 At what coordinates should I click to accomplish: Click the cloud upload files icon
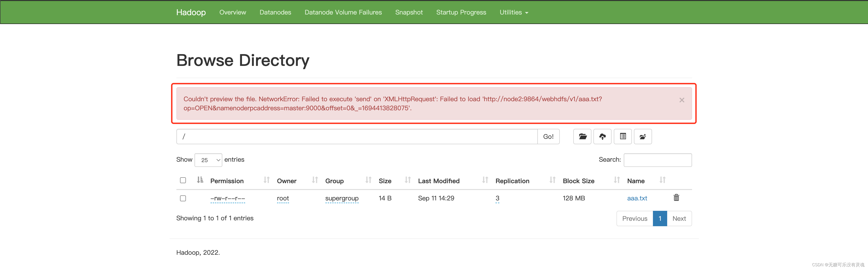pos(602,136)
